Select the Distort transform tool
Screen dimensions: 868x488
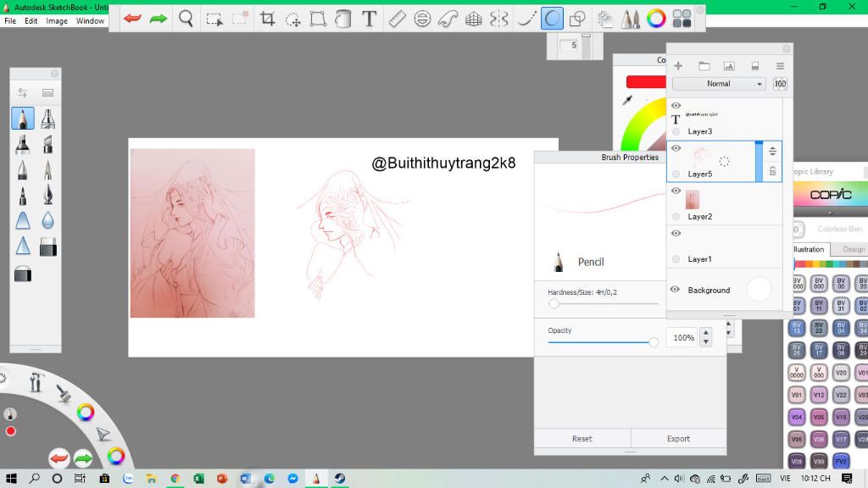click(319, 19)
